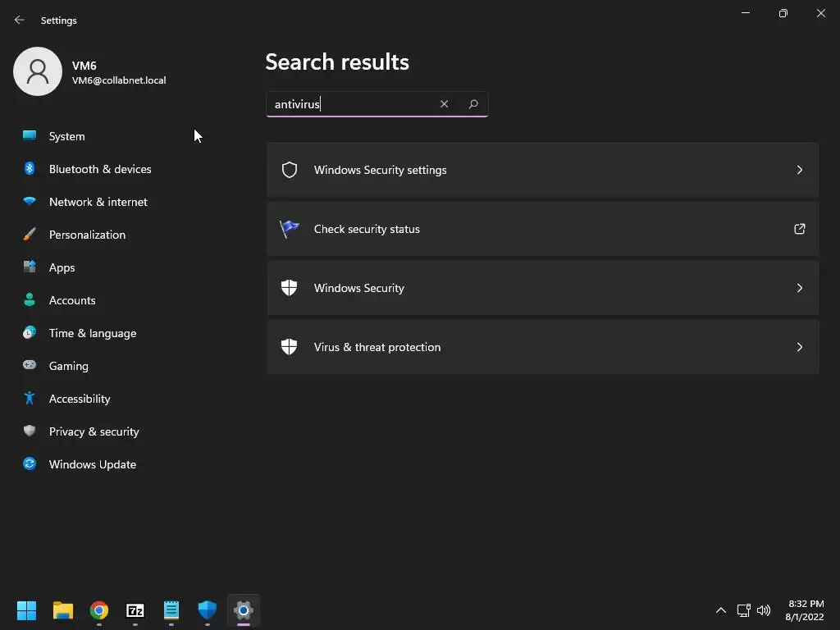Open the Windows Security result

[x=543, y=288]
